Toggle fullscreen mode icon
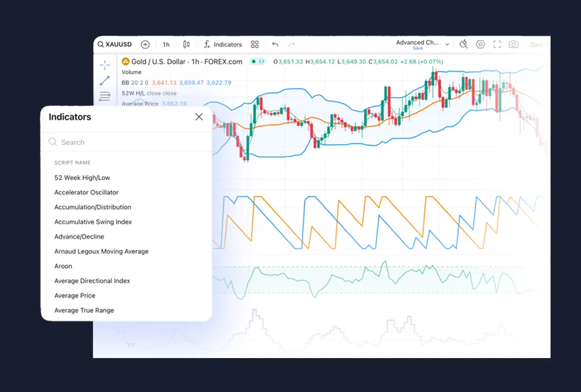 (497, 44)
